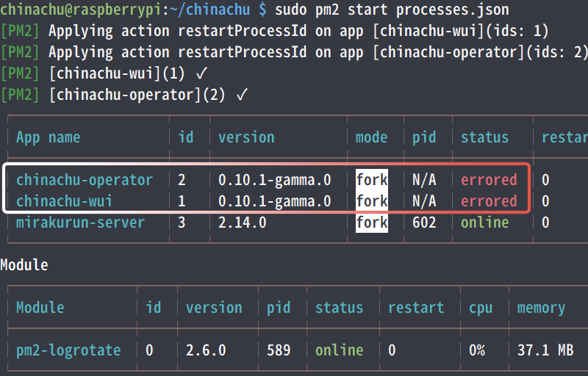Click the errored status of chinachu-operator
The width and height of the screenshot is (588, 376).
pyautogui.click(x=489, y=180)
